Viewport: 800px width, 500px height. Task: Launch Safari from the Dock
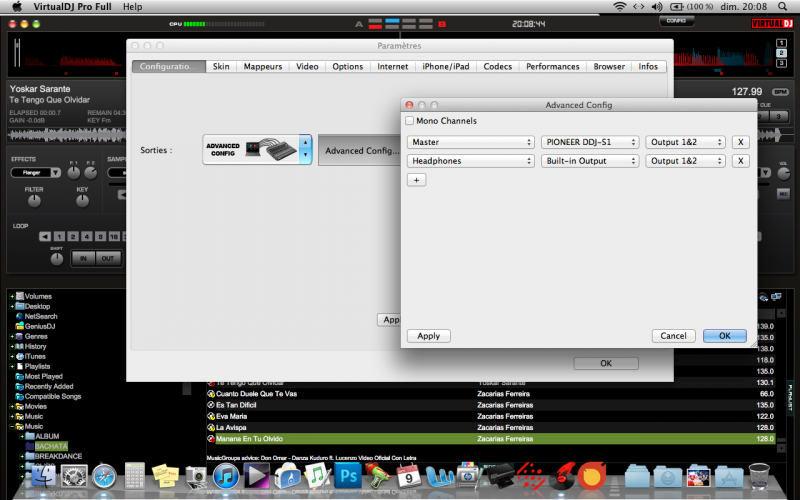click(x=104, y=477)
